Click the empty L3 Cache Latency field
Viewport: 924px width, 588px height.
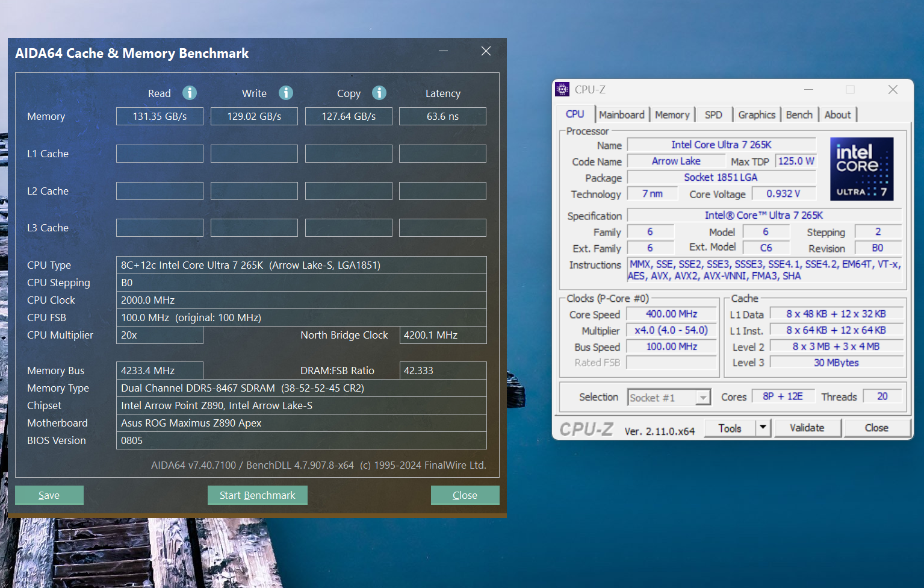442,228
